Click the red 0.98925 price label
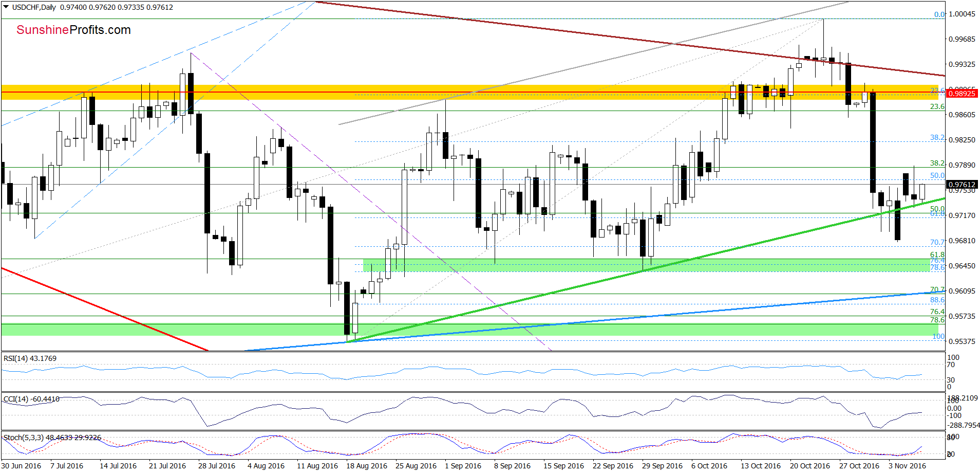The width and height of the screenshot is (980, 473). 962,93
